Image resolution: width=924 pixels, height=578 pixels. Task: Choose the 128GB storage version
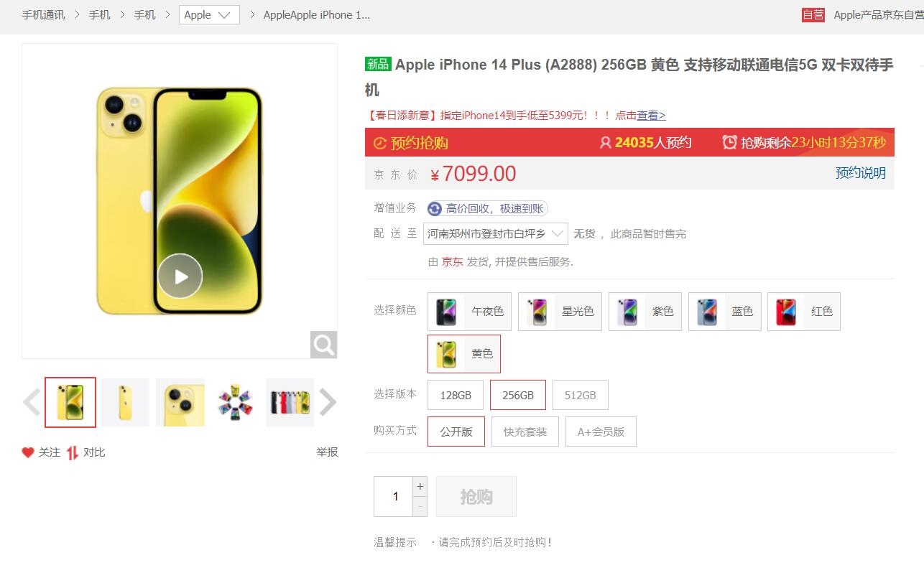(x=456, y=395)
